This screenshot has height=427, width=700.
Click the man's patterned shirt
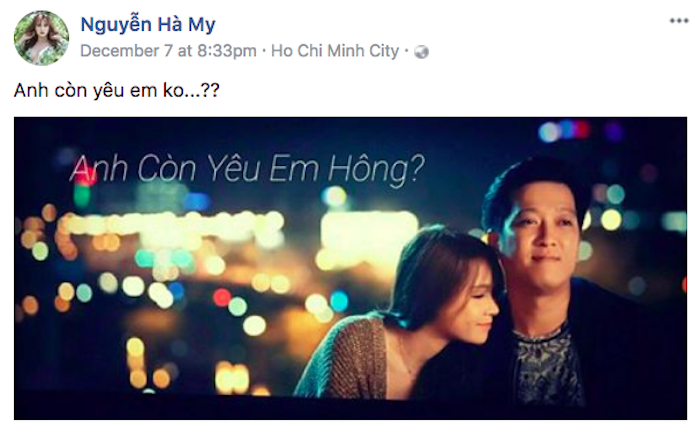547,364
